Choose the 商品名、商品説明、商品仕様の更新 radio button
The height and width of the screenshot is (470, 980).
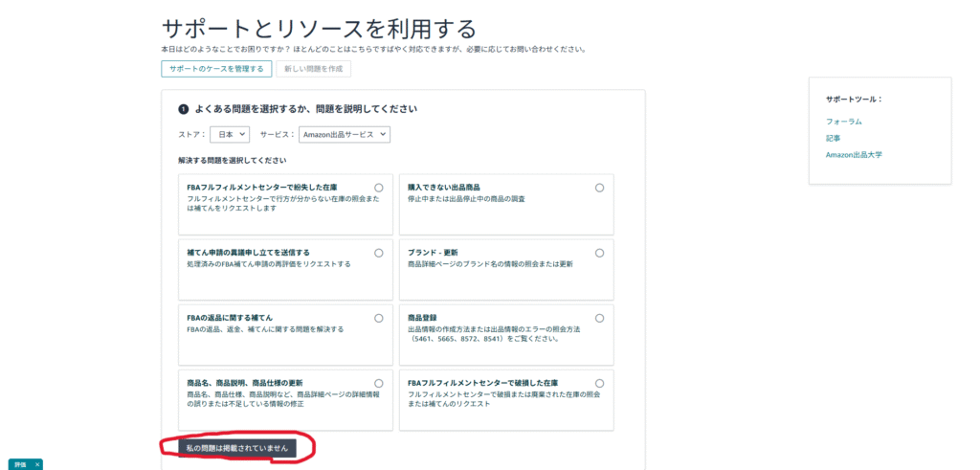pos(379,383)
